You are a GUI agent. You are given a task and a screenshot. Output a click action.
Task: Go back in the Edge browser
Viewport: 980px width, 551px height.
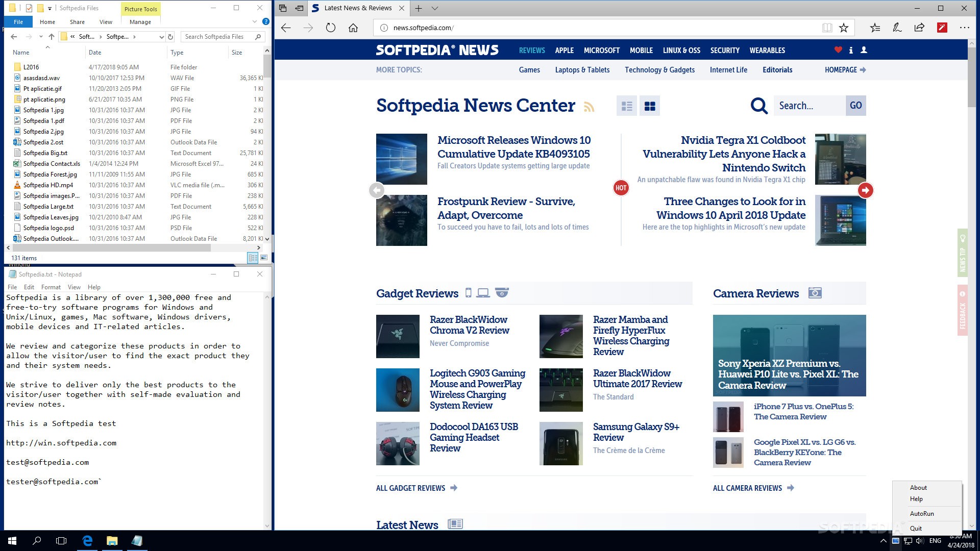[286, 28]
